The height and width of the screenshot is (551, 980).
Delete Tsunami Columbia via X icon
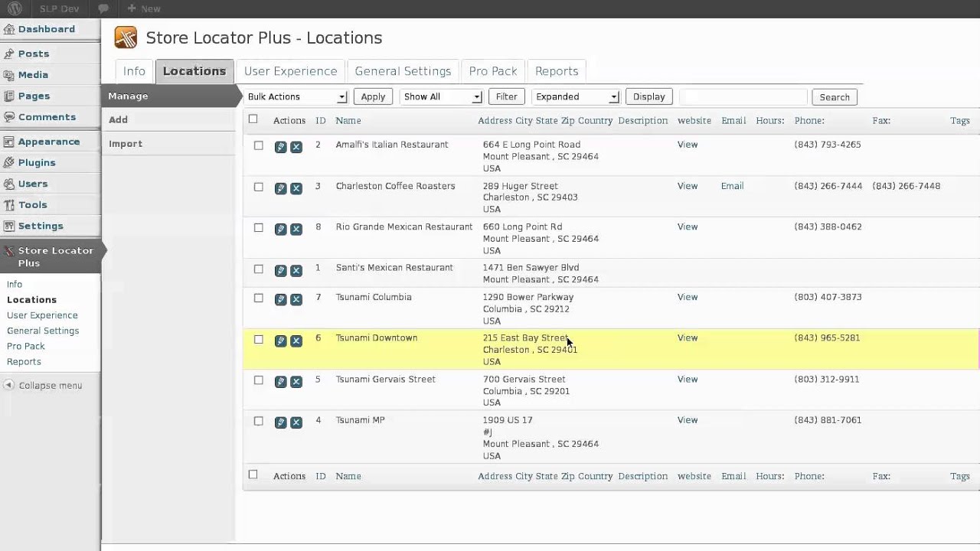click(296, 300)
